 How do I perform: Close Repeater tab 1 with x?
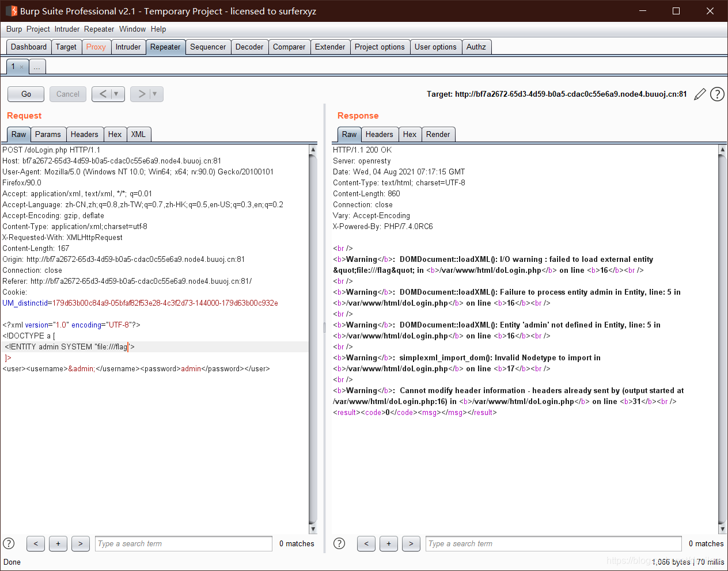[x=22, y=67]
